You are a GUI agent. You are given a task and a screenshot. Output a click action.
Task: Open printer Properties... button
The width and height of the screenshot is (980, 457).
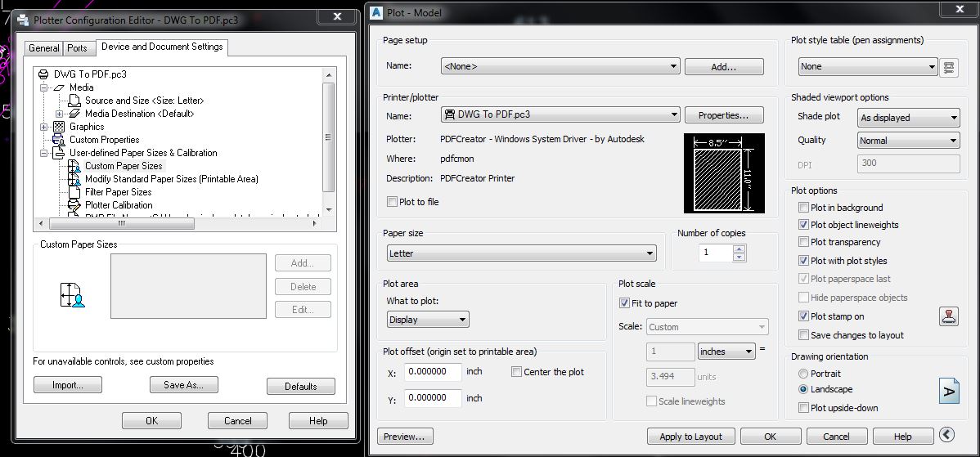click(724, 115)
